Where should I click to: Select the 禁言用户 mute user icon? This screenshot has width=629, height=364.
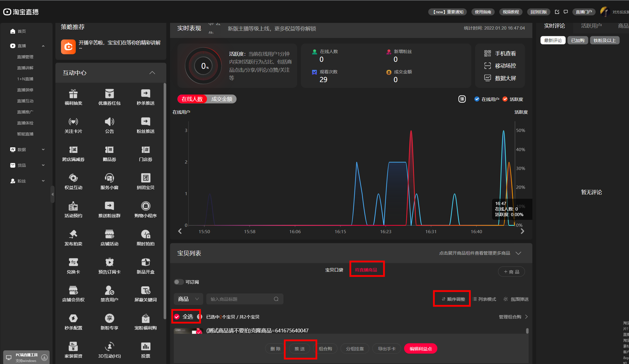(x=109, y=290)
